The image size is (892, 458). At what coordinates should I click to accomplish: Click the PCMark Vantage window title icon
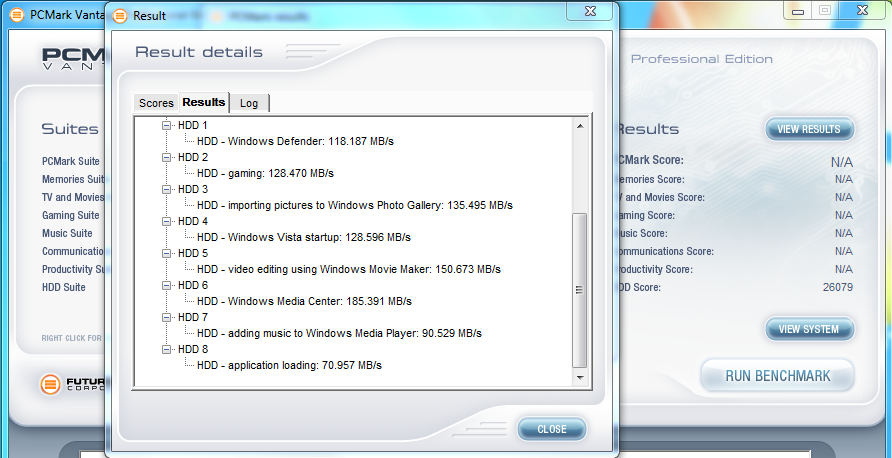(17, 14)
